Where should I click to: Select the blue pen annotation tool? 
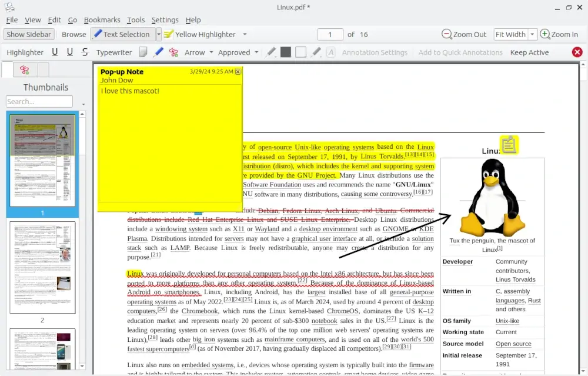pyautogui.click(x=158, y=52)
